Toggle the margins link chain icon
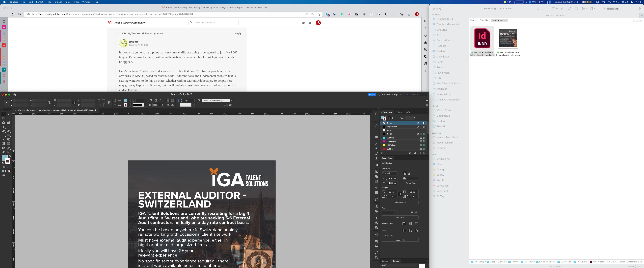Viewport: 644px width, 268px height. pyautogui.click(x=400, y=194)
